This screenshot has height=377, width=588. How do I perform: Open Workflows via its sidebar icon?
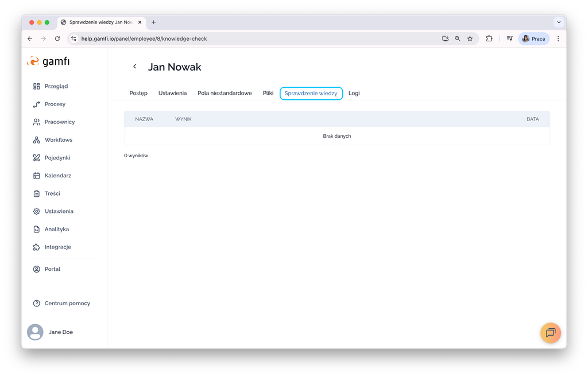37,140
